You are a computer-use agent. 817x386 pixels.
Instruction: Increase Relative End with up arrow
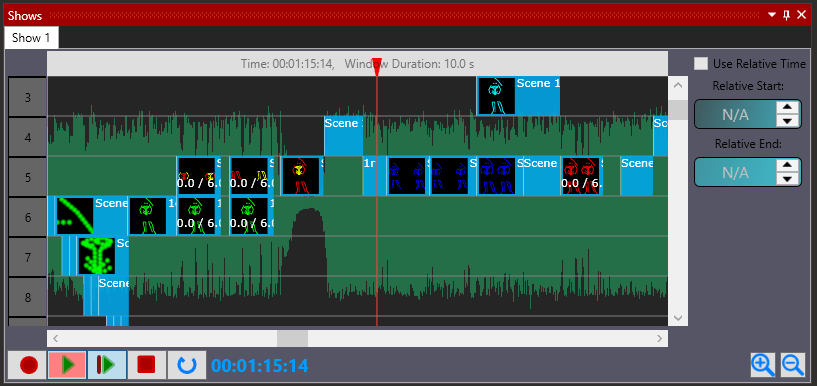coord(787,165)
